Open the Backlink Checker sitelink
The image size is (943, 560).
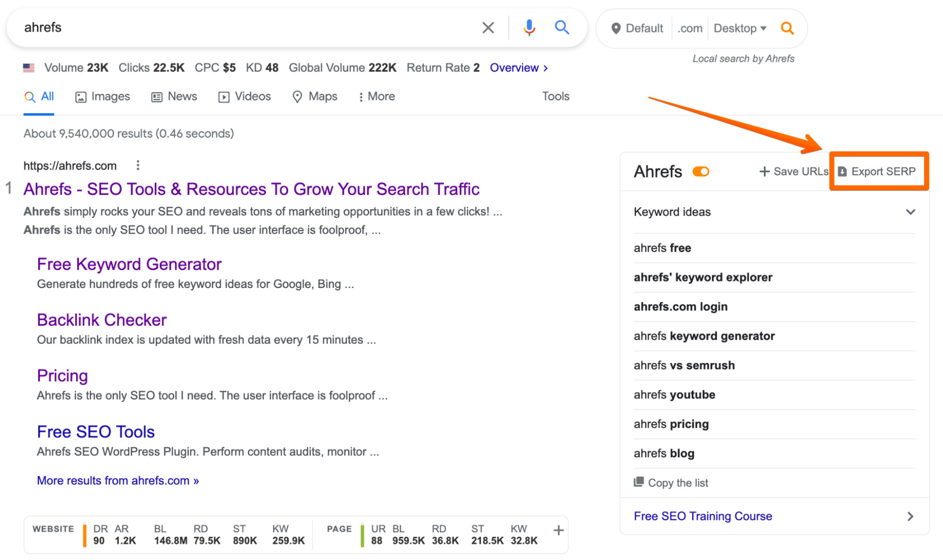[x=102, y=320]
